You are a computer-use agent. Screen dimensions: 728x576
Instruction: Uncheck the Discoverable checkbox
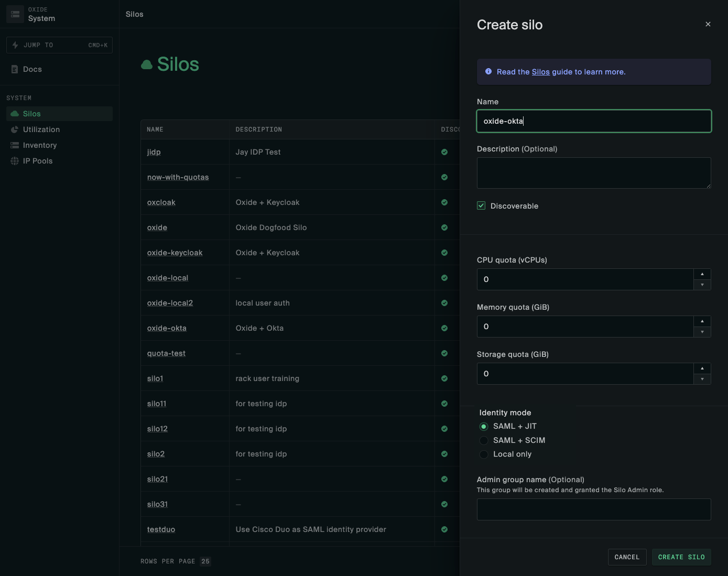[x=481, y=206]
